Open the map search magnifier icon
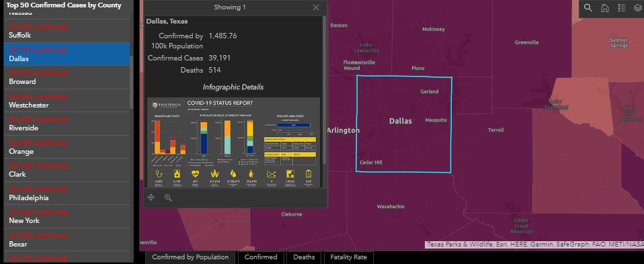This screenshot has height=264, width=644. 588,8
